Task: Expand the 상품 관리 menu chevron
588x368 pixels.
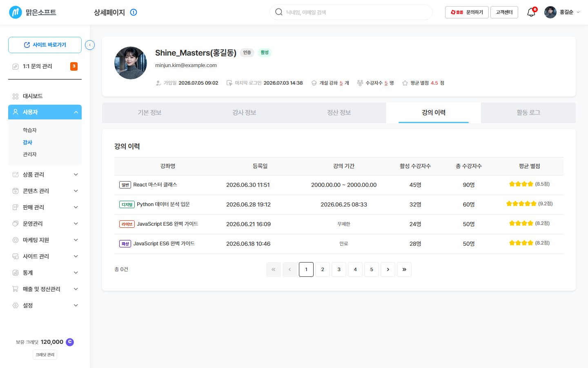Action: [x=76, y=175]
